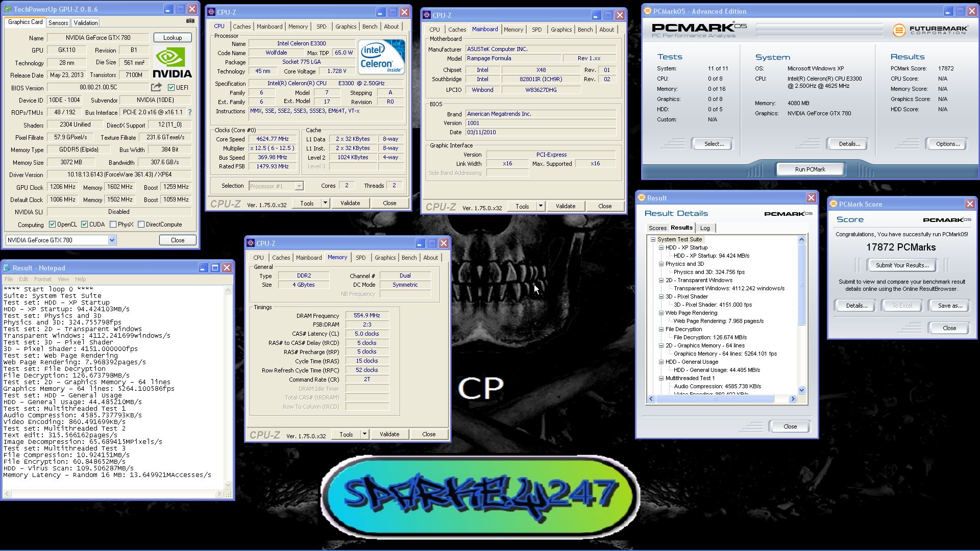Click the CPU-Z CPU window title icon
980x551 pixels.
click(211, 12)
